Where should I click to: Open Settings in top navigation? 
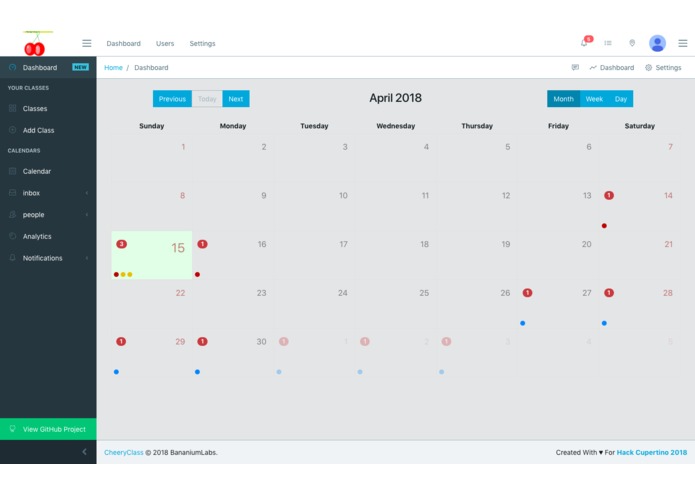coord(203,43)
